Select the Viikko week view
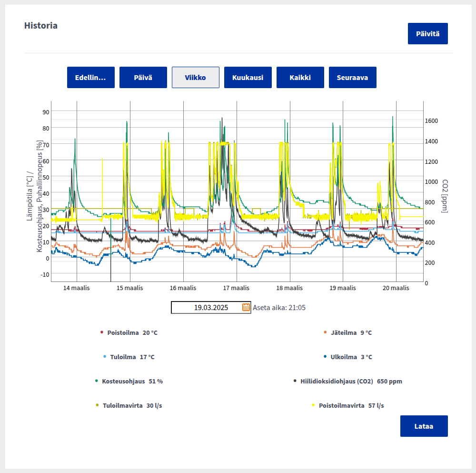This screenshot has width=476, height=473. pyautogui.click(x=196, y=78)
